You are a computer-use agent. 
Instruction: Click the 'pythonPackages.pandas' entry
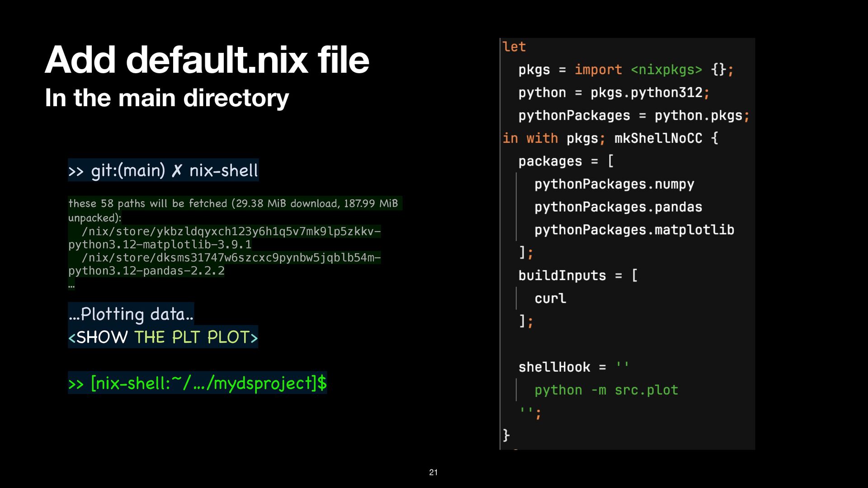point(618,207)
